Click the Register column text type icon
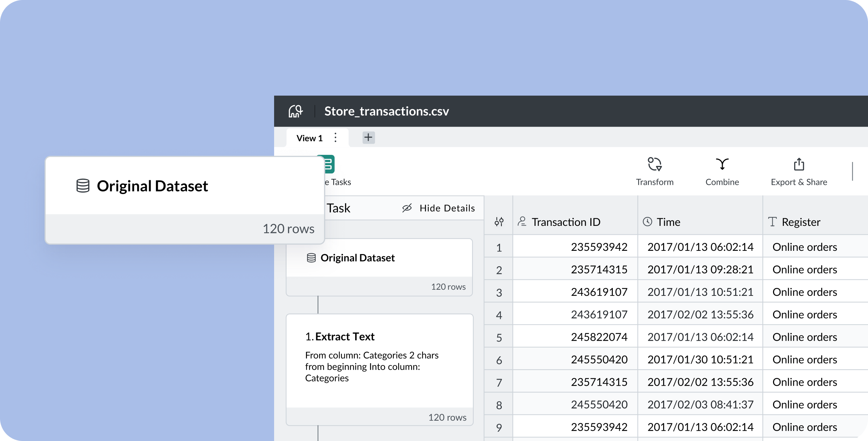The height and width of the screenshot is (441, 868). point(772,222)
